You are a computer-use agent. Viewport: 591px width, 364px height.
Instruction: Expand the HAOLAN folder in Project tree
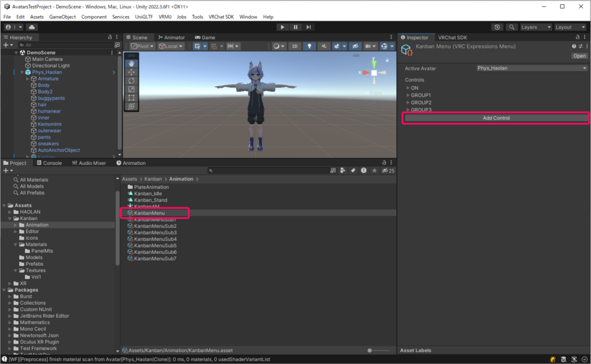coord(10,212)
